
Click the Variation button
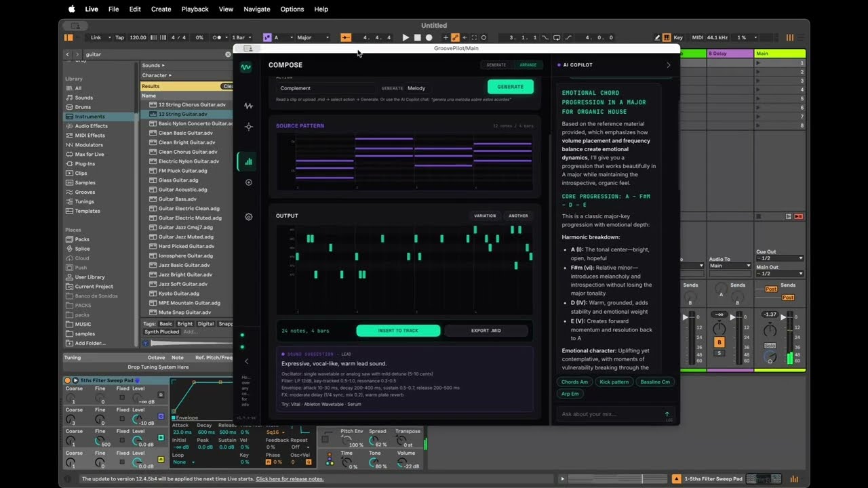click(485, 216)
